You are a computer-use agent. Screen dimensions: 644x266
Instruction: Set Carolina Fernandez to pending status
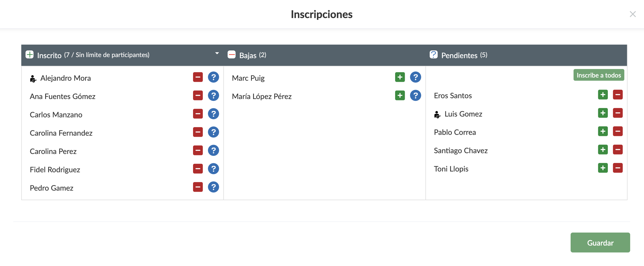click(213, 132)
